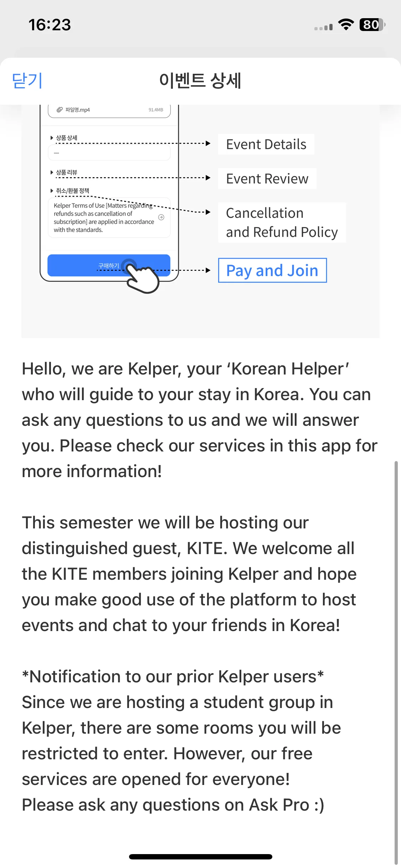Click the 파일명.mp4 file attachment field

click(109, 111)
